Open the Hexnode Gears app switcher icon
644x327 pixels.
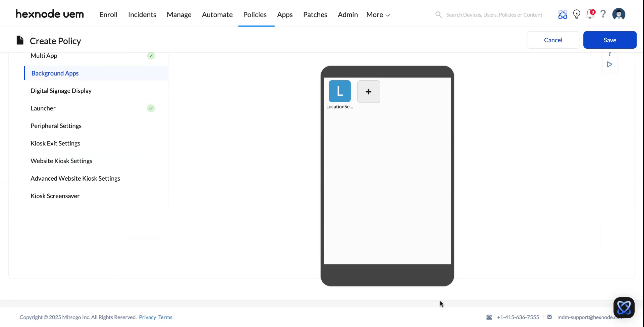pos(563,14)
